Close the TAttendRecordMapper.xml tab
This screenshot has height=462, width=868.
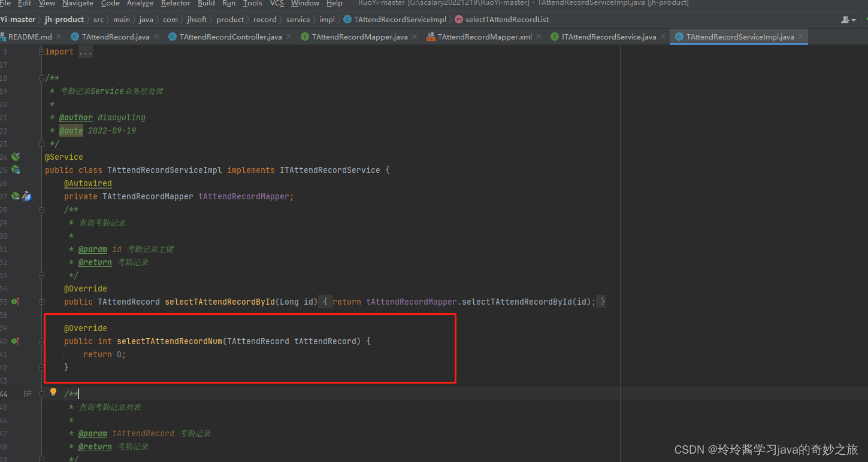point(539,37)
